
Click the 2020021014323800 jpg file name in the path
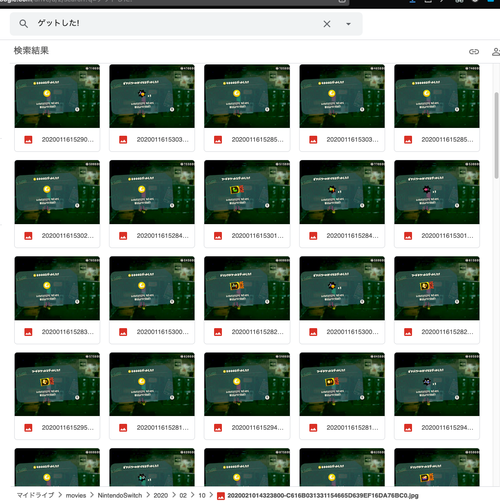[323, 495]
